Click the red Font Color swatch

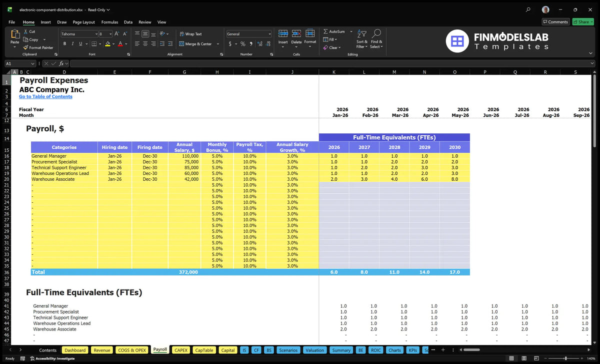(120, 44)
